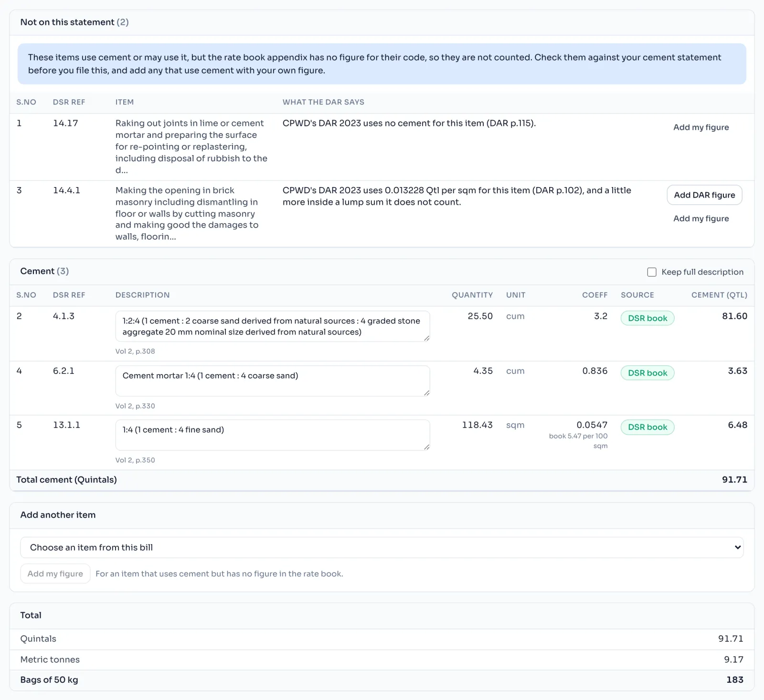
Task: Click the Metric tonnes value 9.17
Action: point(734,659)
